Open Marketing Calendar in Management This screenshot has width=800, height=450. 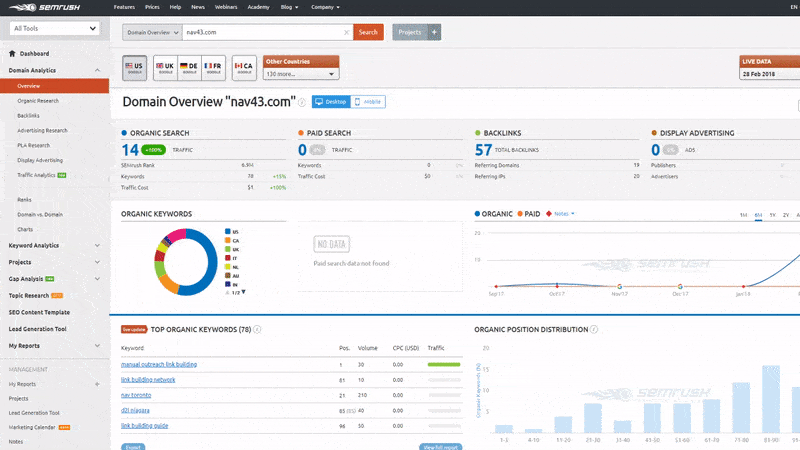(x=32, y=428)
